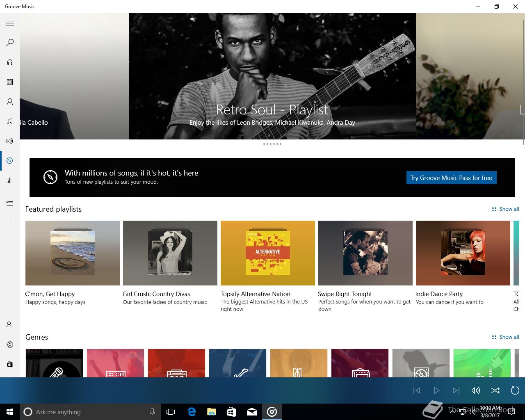Skip to next track

(456, 390)
